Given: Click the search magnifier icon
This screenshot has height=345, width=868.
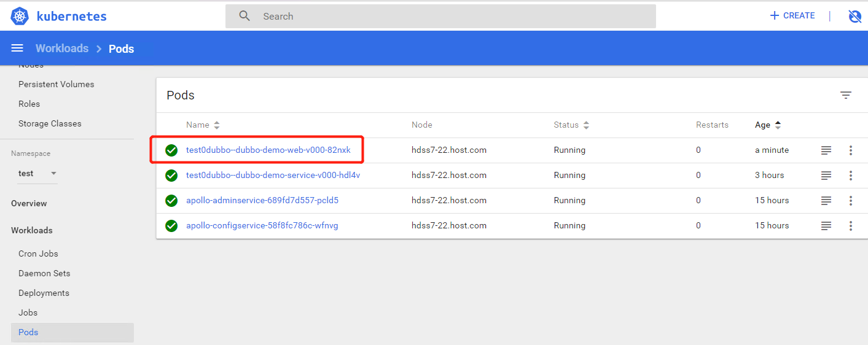Looking at the screenshot, I should point(244,16).
